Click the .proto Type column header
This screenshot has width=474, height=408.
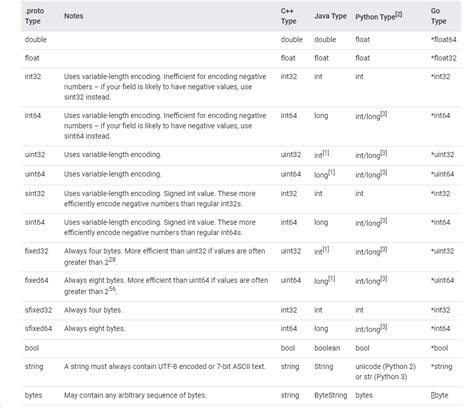coord(34,16)
